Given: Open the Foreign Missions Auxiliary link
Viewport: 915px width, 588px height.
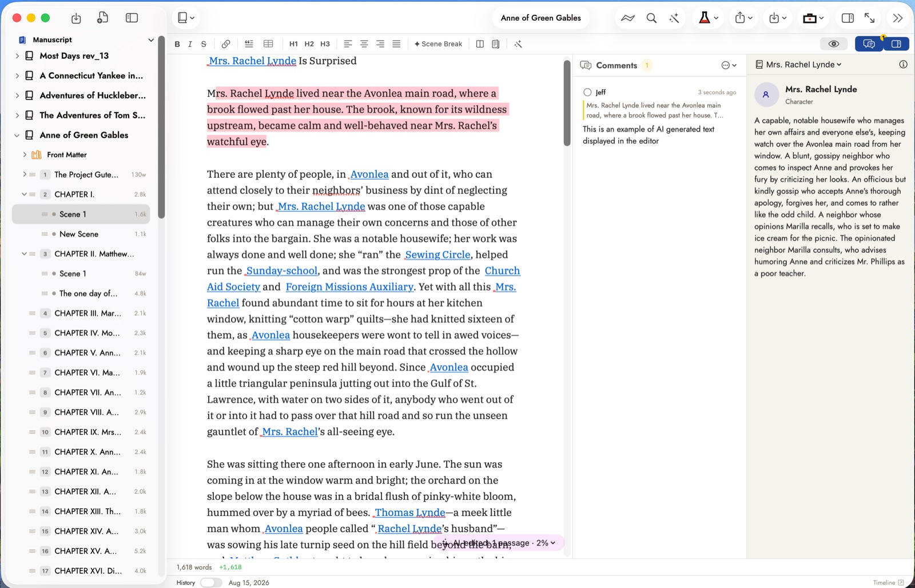Looking at the screenshot, I should [349, 287].
